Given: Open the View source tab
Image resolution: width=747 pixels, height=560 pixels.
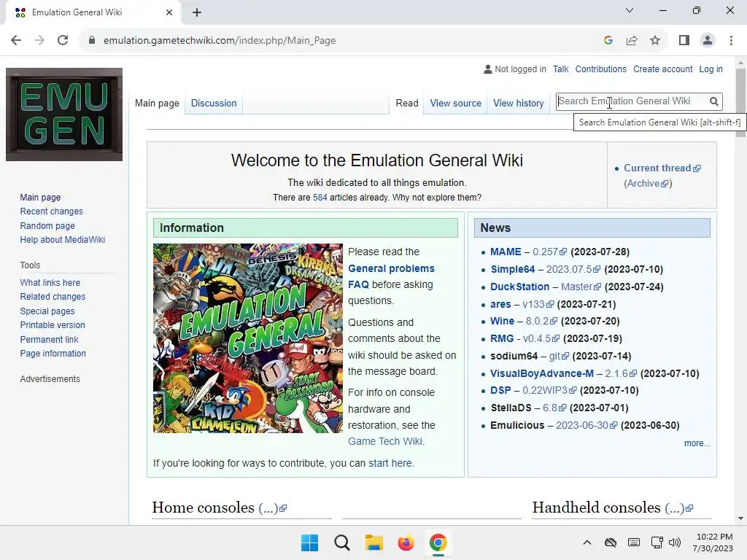Looking at the screenshot, I should pos(455,103).
